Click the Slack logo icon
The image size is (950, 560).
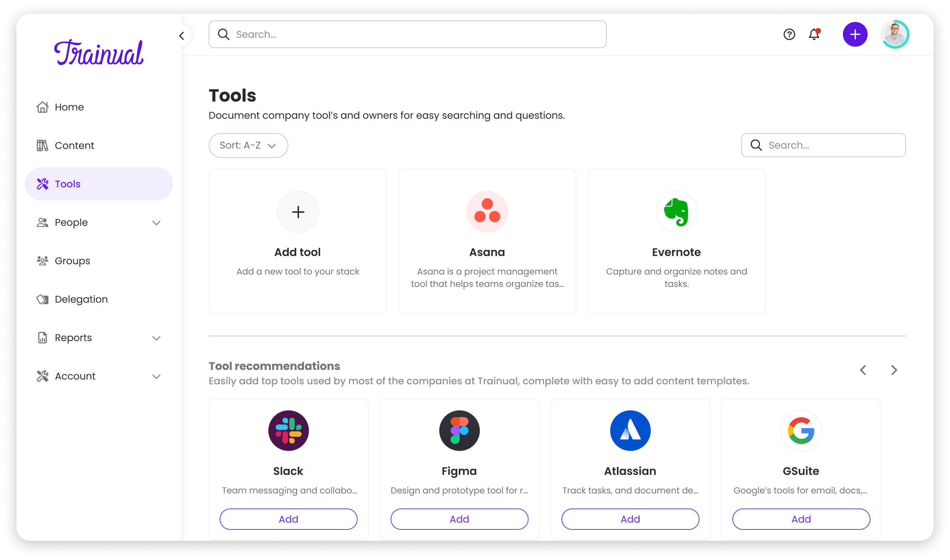point(288,431)
